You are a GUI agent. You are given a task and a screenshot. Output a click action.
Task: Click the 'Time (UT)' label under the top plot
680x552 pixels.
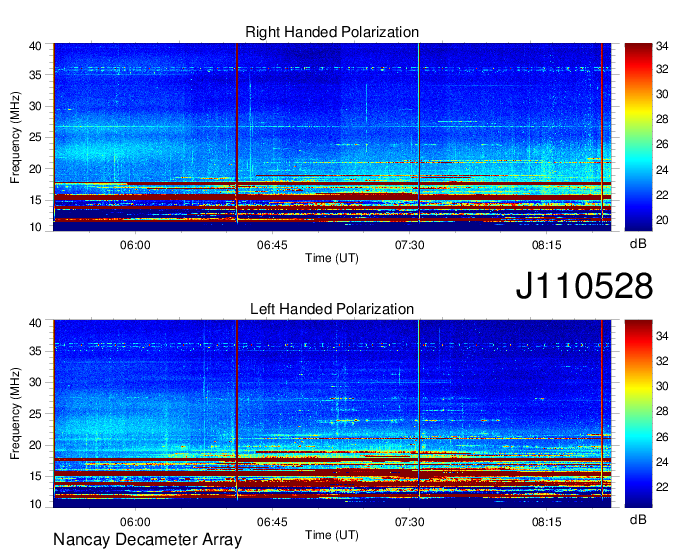pyautogui.click(x=332, y=258)
